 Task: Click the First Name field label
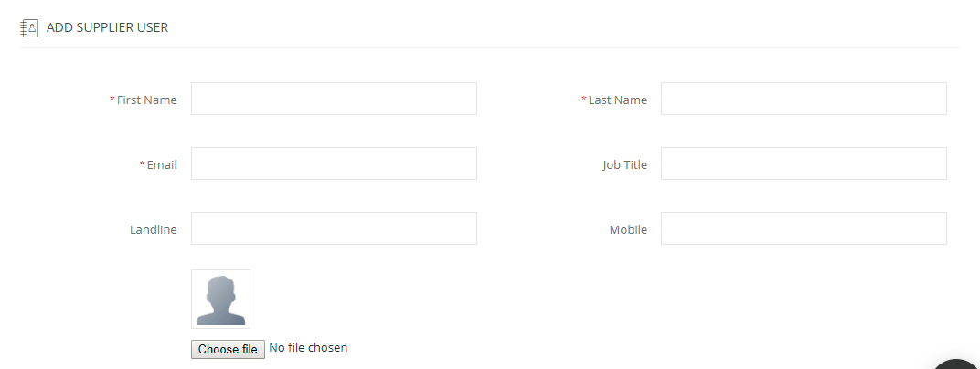(x=147, y=100)
